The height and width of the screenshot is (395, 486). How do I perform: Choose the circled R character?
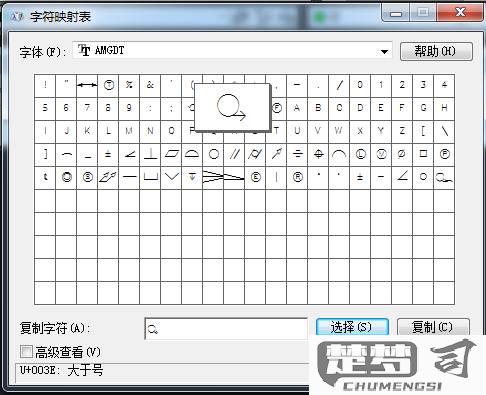[x=297, y=177]
